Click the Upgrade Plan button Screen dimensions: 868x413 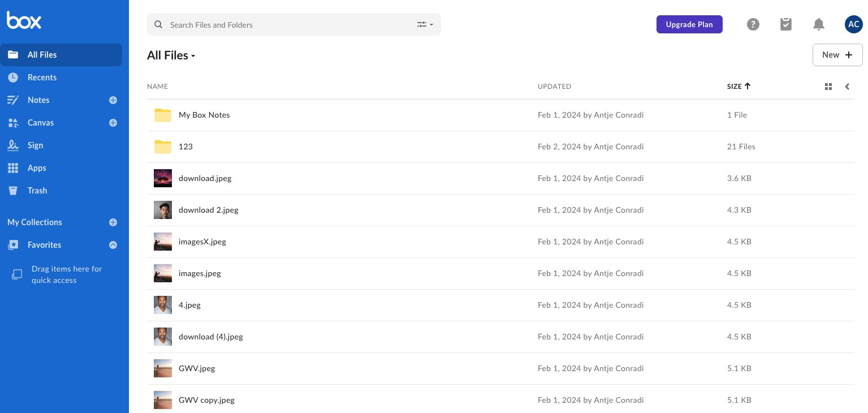[x=689, y=24]
